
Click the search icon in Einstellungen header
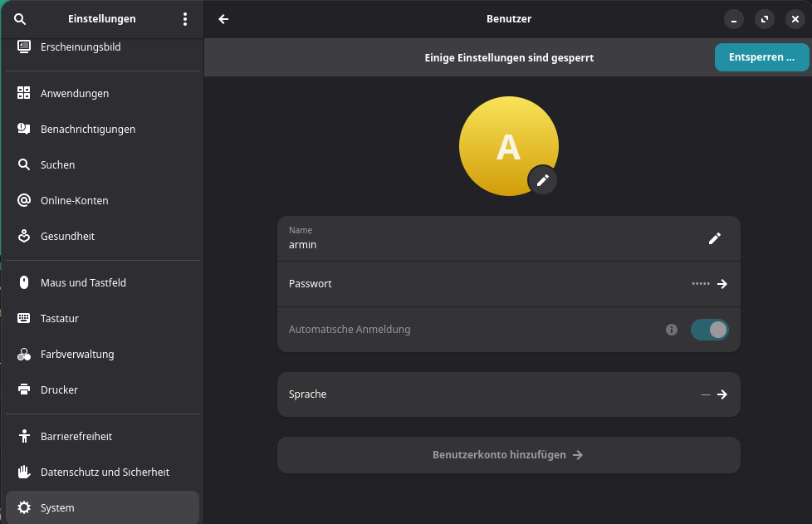pyautogui.click(x=20, y=19)
